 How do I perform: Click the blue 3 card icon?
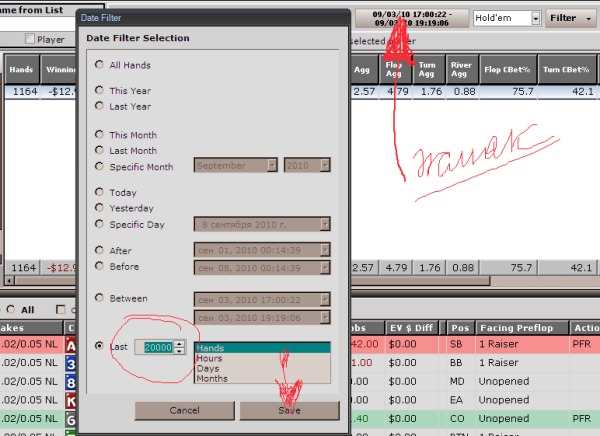[71, 364]
